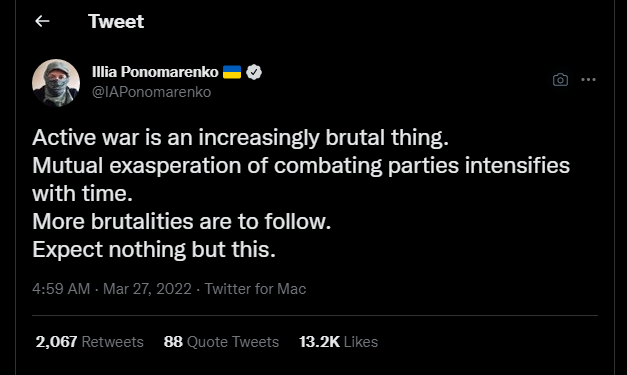Open the @IAPonomarenko handle
Screen dimensions: 627x375
151,92
